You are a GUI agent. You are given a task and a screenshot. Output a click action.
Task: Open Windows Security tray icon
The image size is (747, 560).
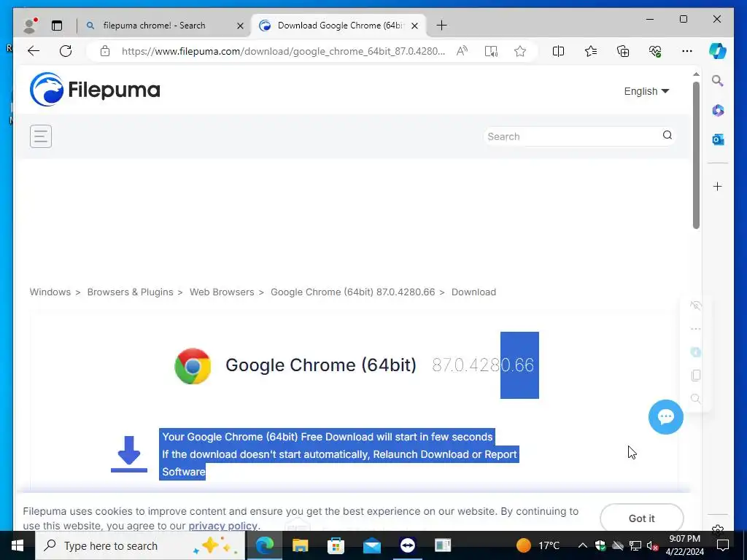[x=600, y=545]
